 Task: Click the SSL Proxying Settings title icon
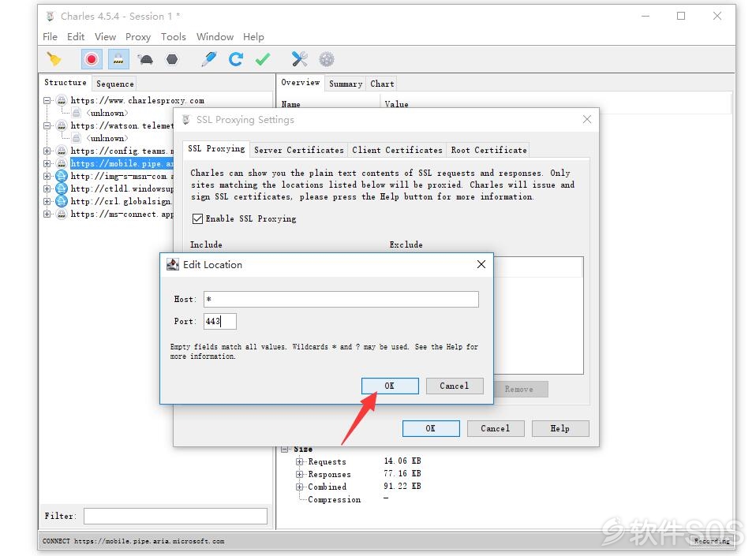click(x=186, y=120)
